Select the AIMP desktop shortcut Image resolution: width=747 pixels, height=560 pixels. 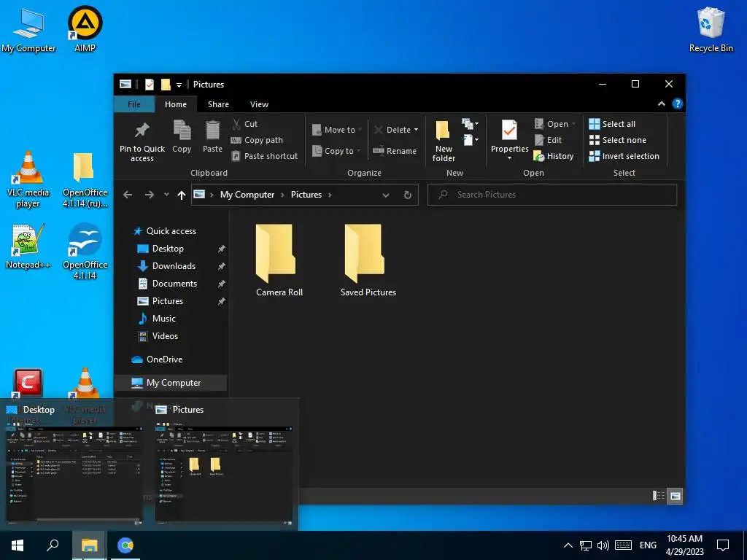[x=85, y=28]
